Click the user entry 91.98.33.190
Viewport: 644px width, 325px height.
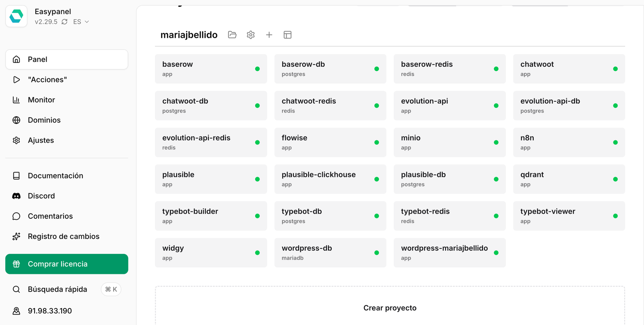pos(67,311)
